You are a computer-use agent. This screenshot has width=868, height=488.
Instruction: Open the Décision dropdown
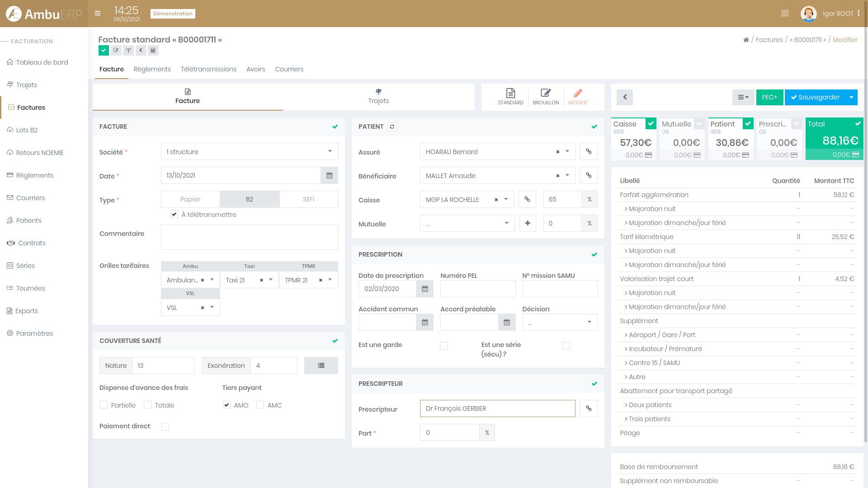pyautogui.click(x=560, y=322)
